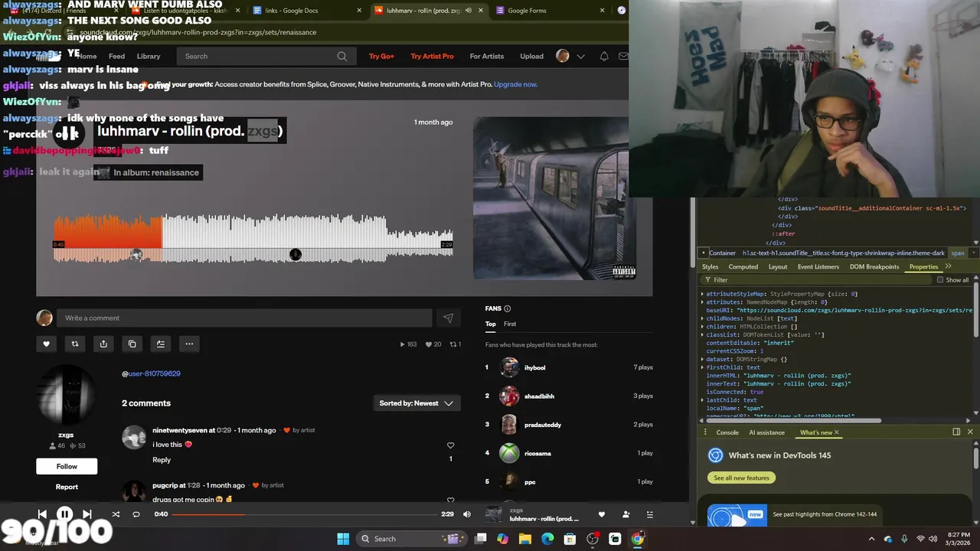Seek on the bottom player progress bar
Image resolution: width=980 pixels, height=551 pixels.
(305, 514)
